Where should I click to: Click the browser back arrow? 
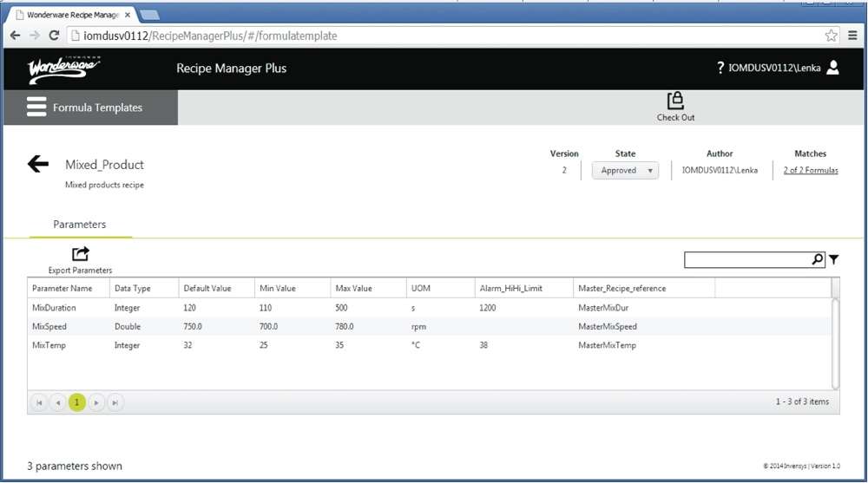coord(15,36)
